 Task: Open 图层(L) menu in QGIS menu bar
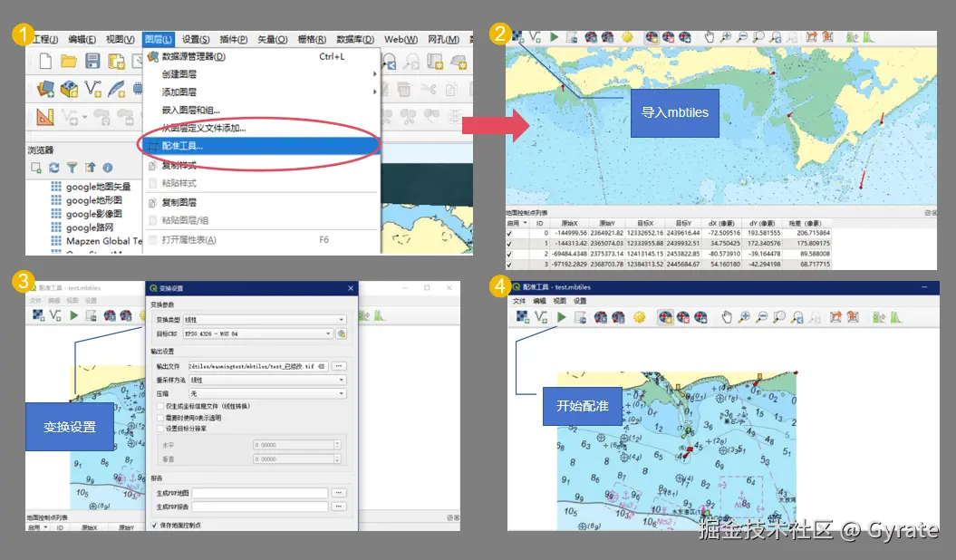[159, 39]
